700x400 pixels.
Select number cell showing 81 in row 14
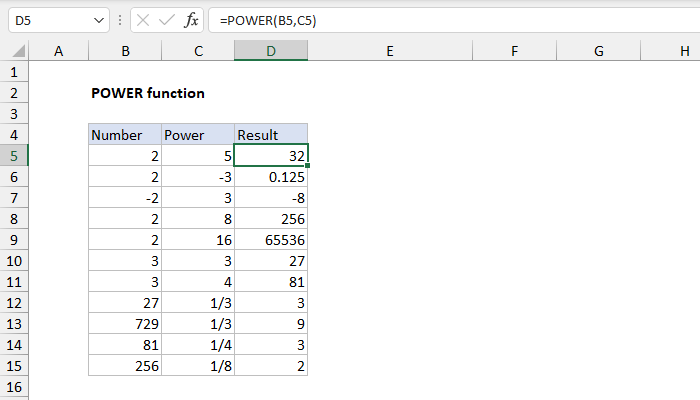(125, 345)
